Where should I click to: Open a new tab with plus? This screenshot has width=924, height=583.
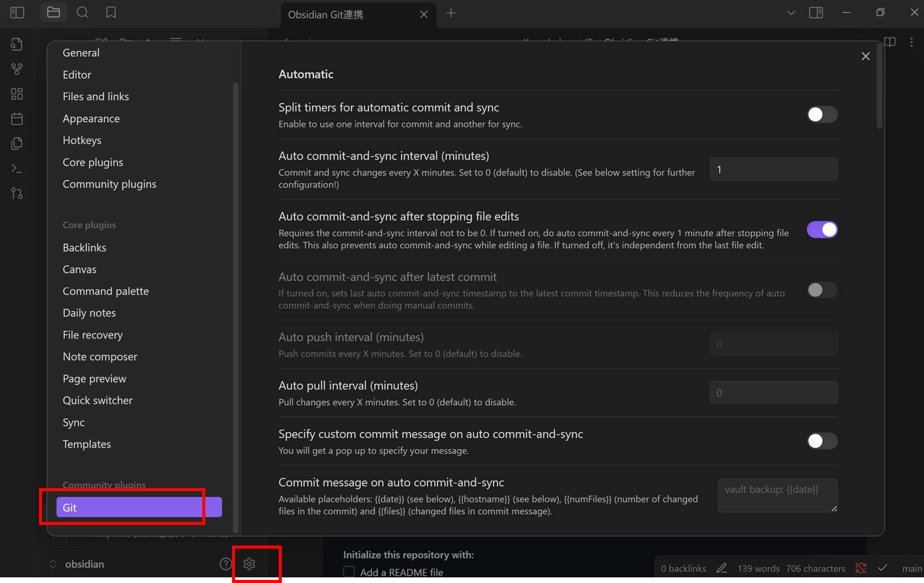(x=451, y=13)
